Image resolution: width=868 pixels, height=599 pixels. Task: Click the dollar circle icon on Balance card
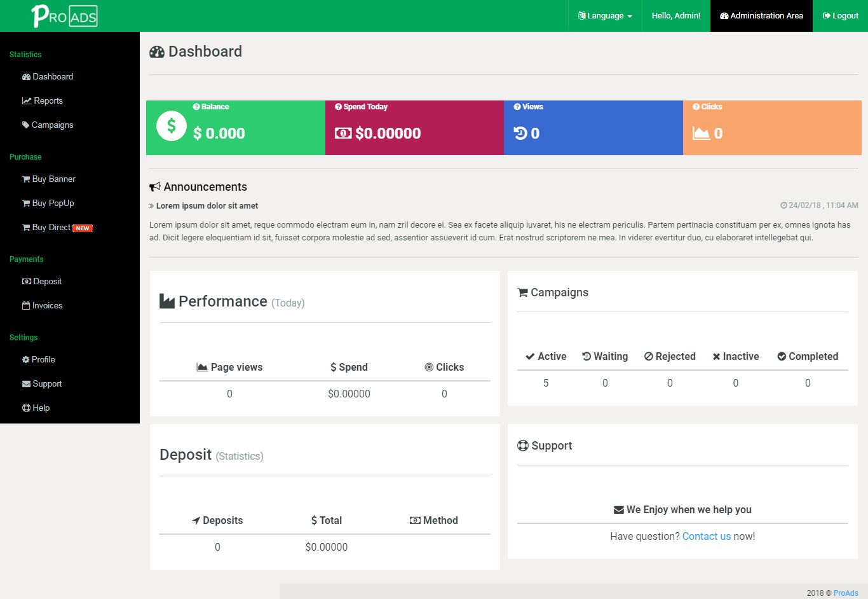pyautogui.click(x=172, y=126)
